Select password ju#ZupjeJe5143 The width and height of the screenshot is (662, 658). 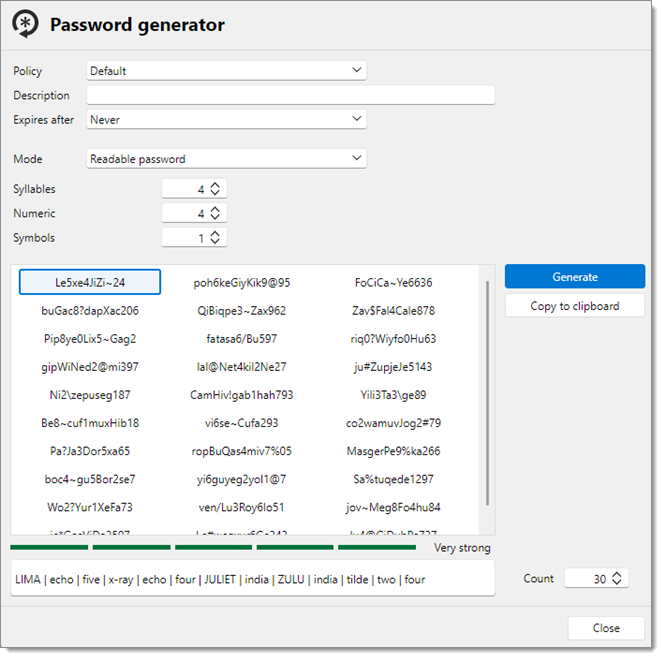pyautogui.click(x=393, y=367)
